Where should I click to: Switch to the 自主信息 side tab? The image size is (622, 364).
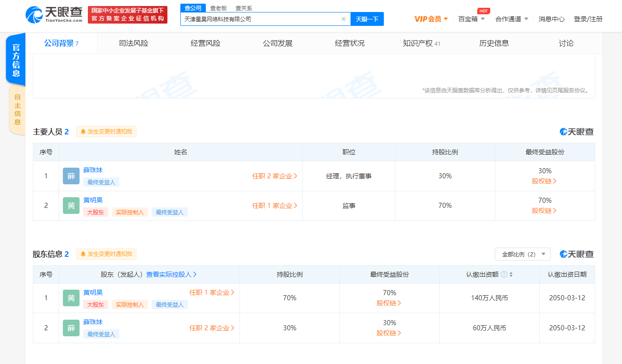pyautogui.click(x=17, y=109)
